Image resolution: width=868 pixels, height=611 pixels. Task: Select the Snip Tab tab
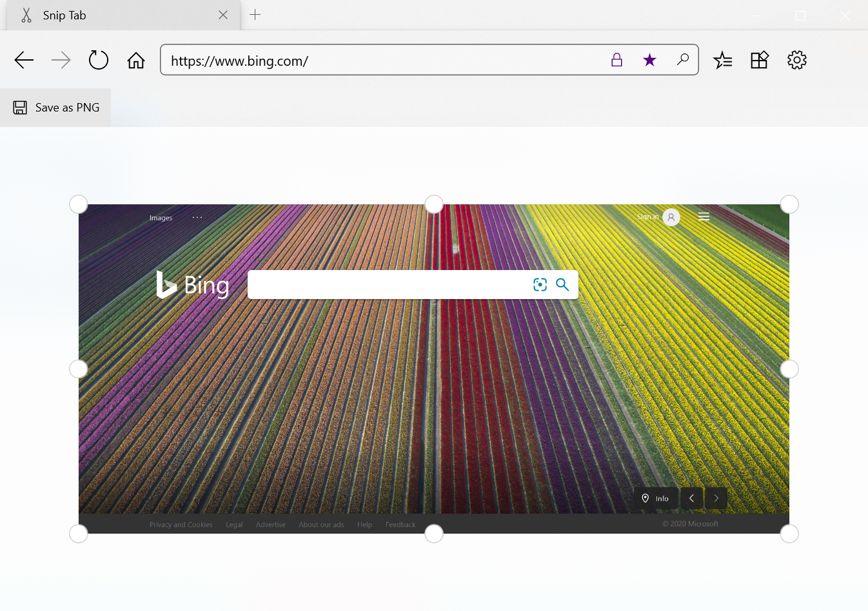(97, 15)
